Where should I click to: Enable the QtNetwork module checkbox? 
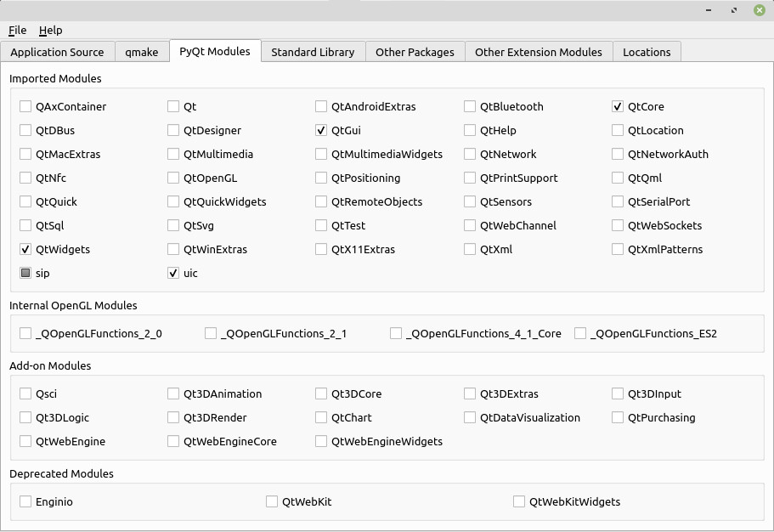[469, 154]
